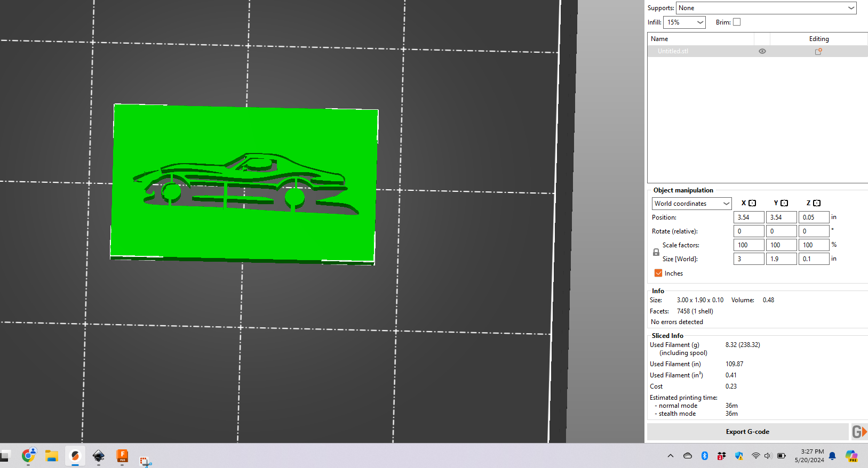
Task: Open the Windows Security tray icon
Action: pos(739,456)
